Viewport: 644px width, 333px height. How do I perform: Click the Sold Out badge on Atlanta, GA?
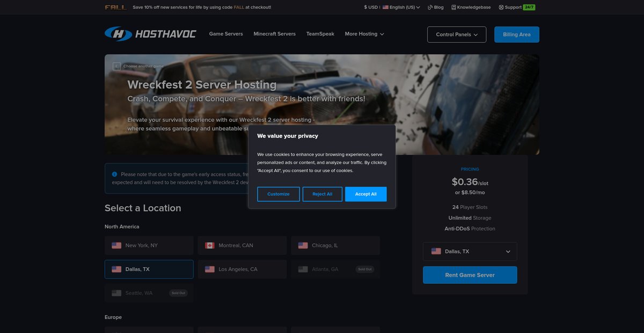coord(365,269)
